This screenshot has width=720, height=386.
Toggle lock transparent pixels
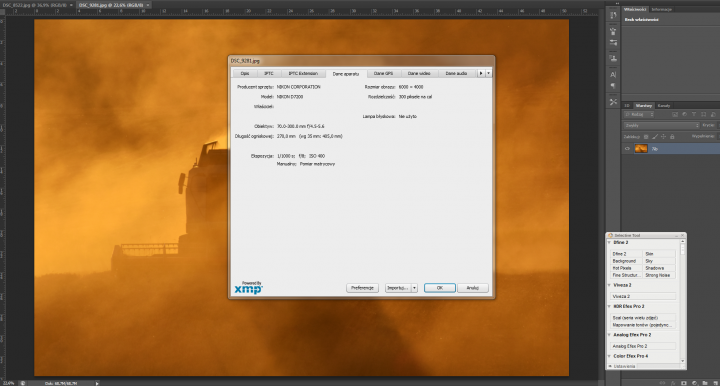[x=646, y=137]
